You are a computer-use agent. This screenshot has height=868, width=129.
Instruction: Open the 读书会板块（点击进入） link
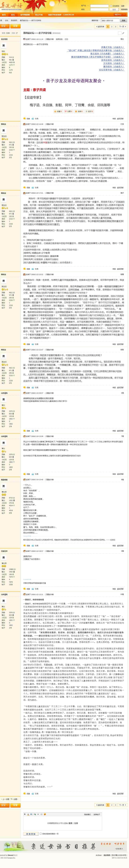click(x=113, y=60)
